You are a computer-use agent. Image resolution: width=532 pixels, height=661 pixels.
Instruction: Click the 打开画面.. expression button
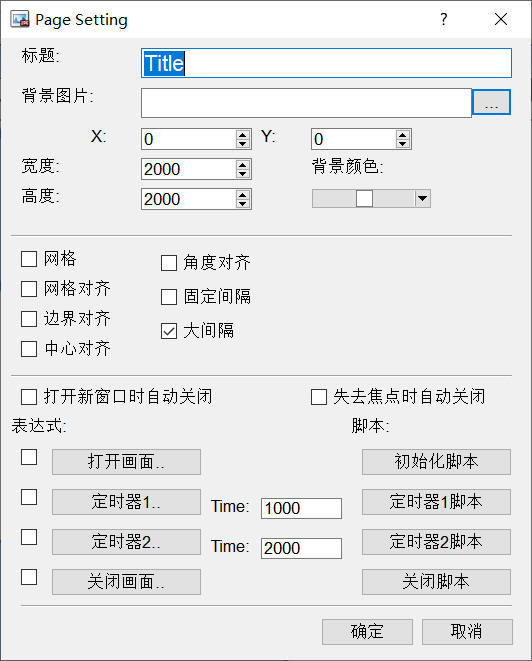coord(126,462)
